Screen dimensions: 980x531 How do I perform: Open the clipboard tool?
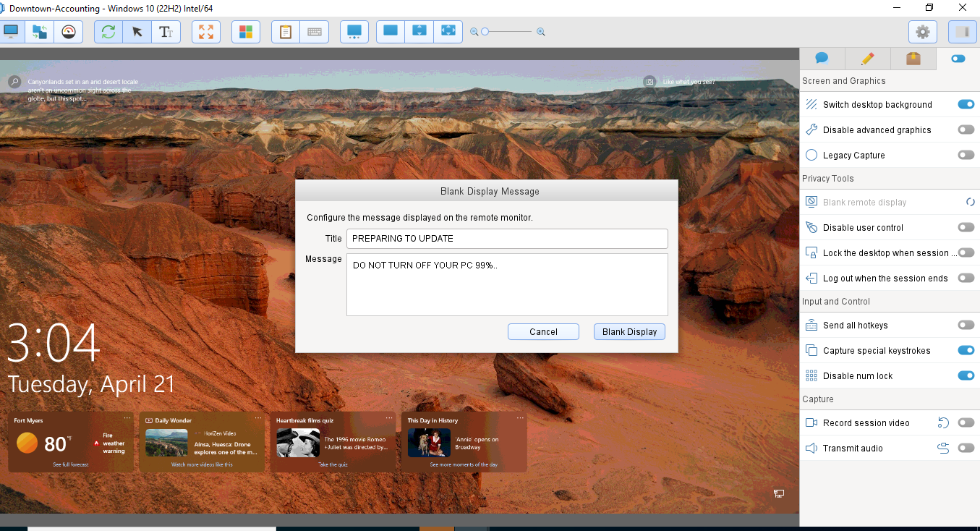pos(284,31)
